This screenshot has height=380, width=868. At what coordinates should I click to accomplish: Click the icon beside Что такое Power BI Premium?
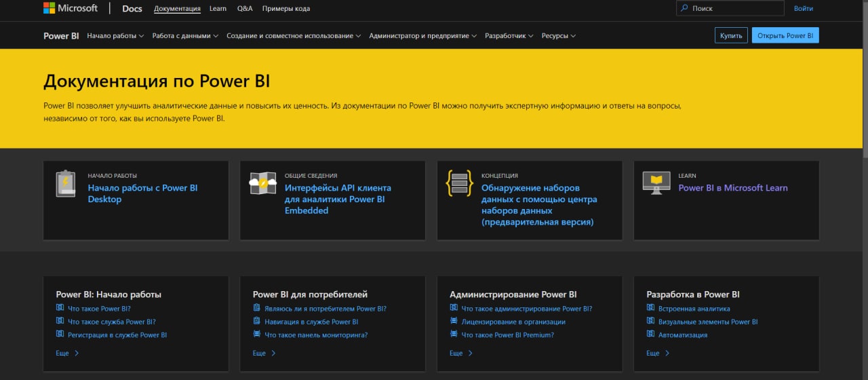[x=454, y=335]
